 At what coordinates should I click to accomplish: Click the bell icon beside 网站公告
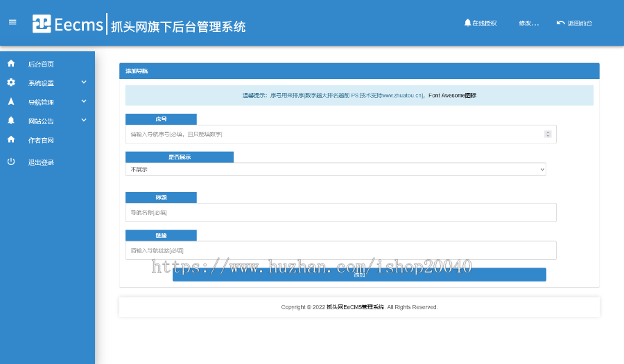[x=11, y=121]
